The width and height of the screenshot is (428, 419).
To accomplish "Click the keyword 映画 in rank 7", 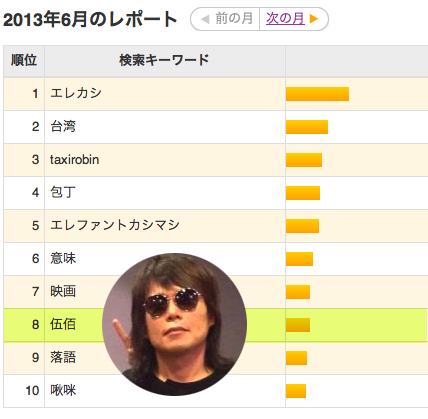I will click(x=63, y=292).
